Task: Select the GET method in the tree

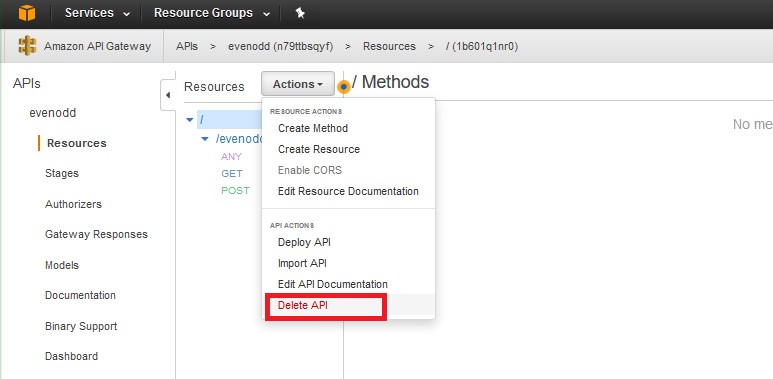Action: point(232,173)
